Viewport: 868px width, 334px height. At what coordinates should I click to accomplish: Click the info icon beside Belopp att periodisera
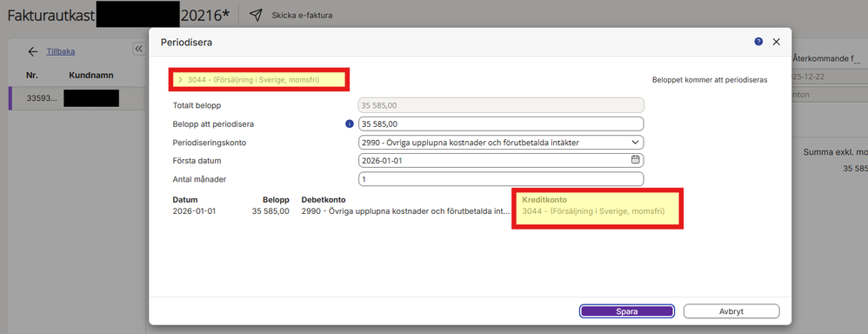click(349, 124)
